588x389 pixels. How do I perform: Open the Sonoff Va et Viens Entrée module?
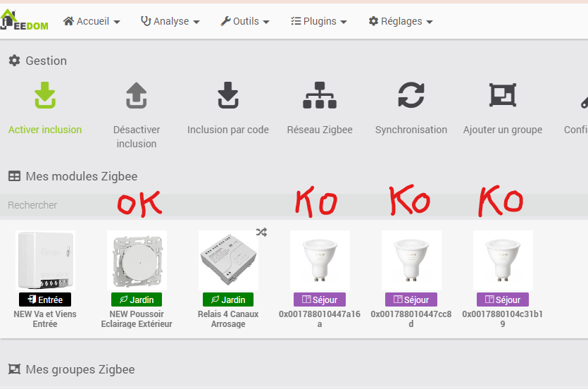tap(45, 260)
